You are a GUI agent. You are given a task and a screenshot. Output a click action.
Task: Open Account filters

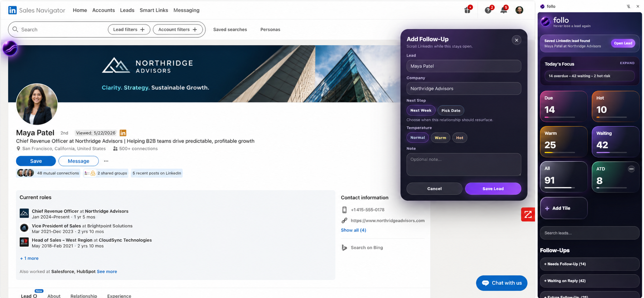pyautogui.click(x=178, y=29)
